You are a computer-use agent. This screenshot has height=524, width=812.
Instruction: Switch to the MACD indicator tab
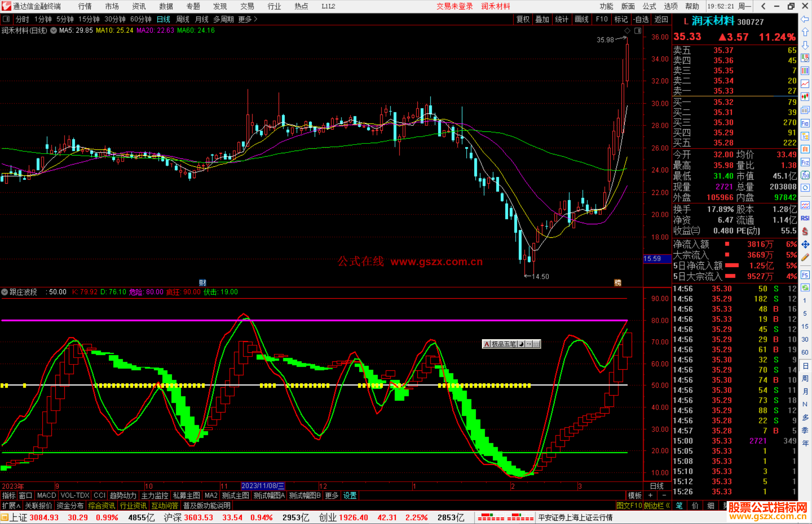click(x=46, y=495)
